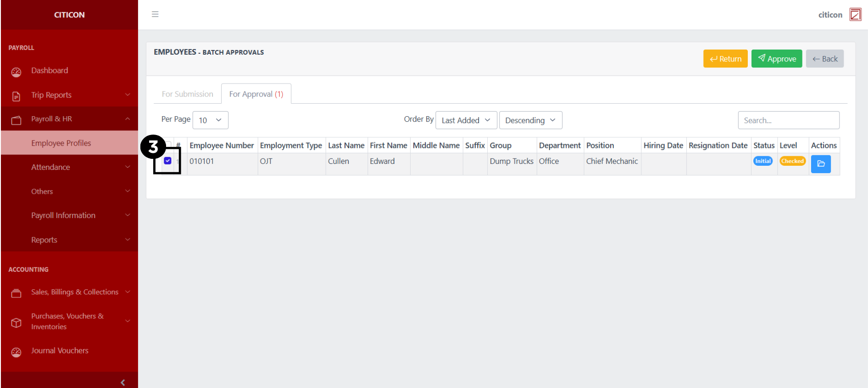The width and height of the screenshot is (868, 388).
Task: Collapse sidebar with bottom left arrow
Action: [122, 382]
